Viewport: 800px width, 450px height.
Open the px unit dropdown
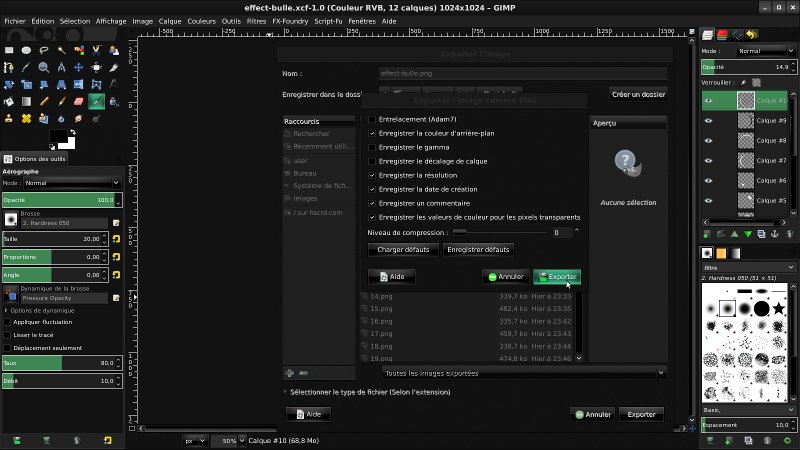195,441
